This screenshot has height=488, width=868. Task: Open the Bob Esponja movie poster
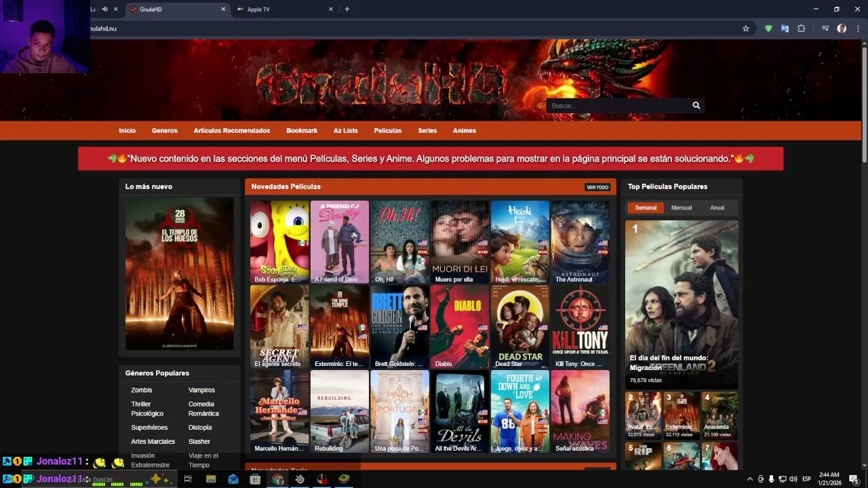[x=279, y=242]
